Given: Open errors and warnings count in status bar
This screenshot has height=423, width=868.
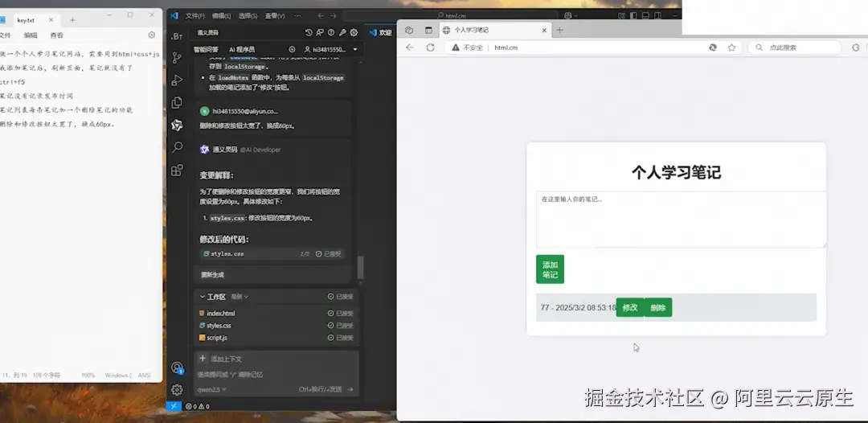Looking at the screenshot, I should point(198,406).
